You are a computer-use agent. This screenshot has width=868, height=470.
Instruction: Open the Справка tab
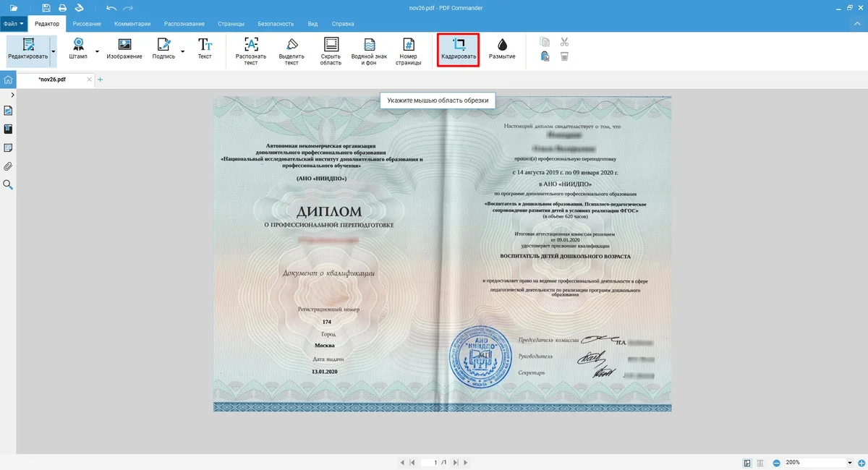[x=343, y=24]
